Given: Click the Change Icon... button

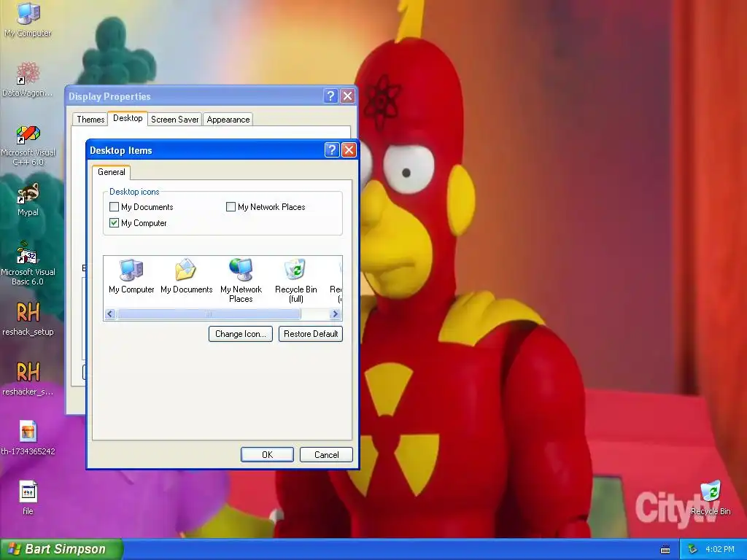Looking at the screenshot, I should 241,334.
